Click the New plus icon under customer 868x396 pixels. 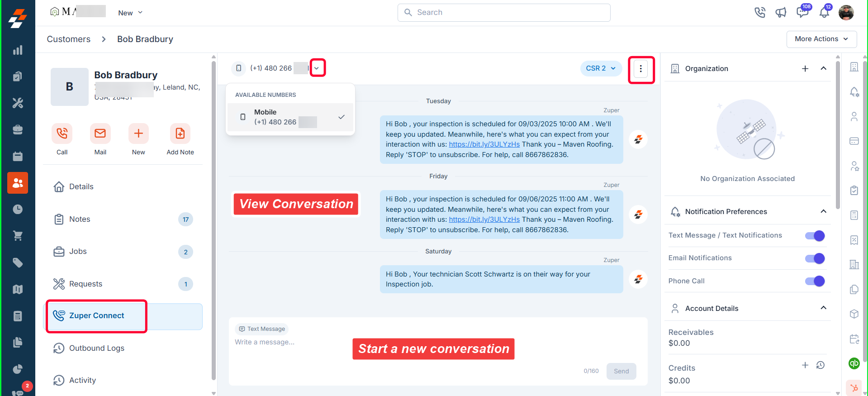coord(138,134)
